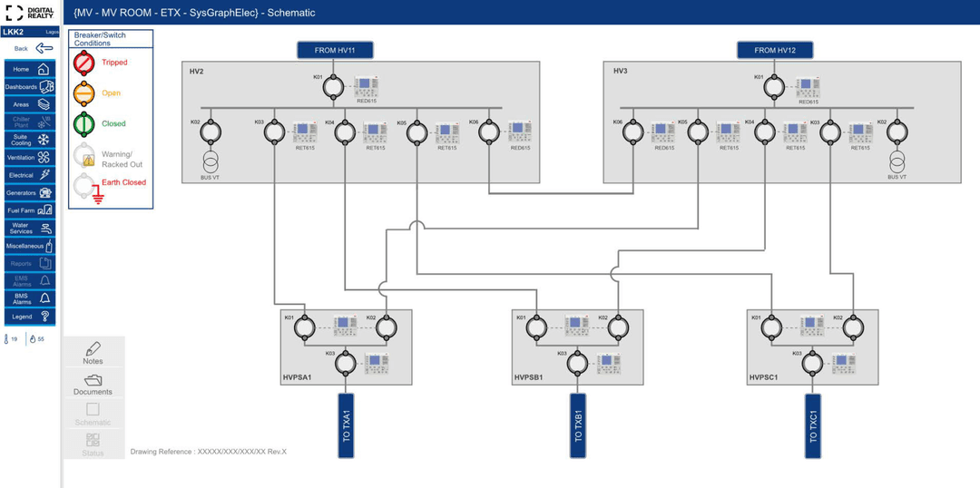Open the Areas menu item
Screen dimensions: 980x488
tap(30, 104)
